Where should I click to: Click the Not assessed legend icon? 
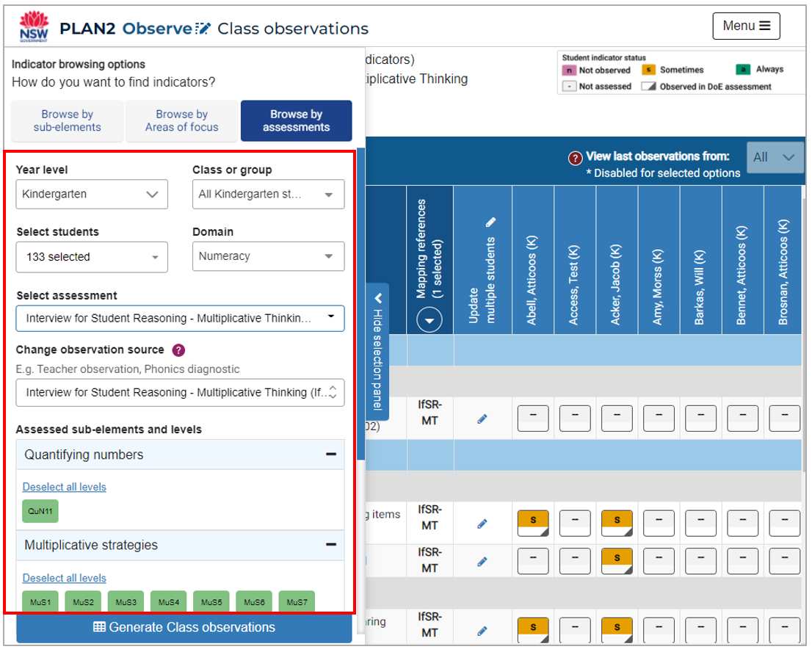point(569,87)
